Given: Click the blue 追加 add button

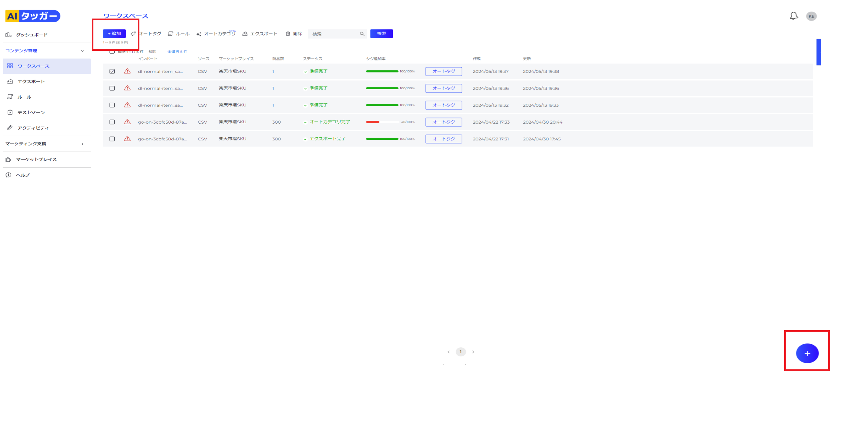Looking at the screenshot, I should 114,34.
